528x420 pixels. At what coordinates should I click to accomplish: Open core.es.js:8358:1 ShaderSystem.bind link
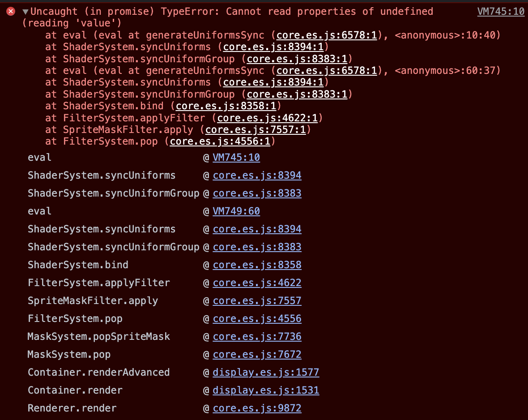tap(226, 106)
